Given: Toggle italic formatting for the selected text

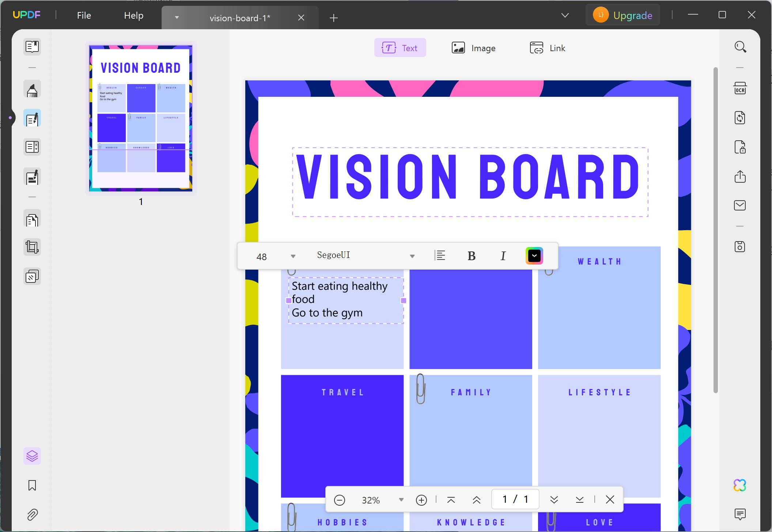Looking at the screenshot, I should pyautogui.click(x=503, y=255).
